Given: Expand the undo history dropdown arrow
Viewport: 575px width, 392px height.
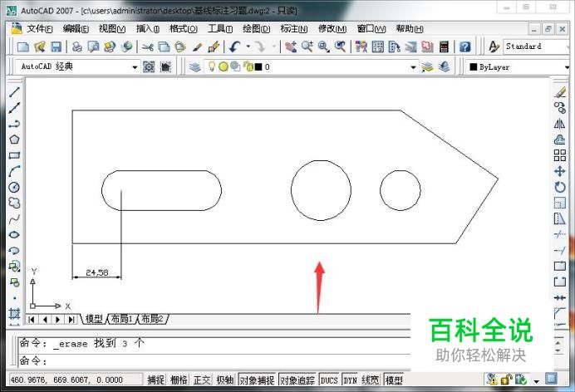Looking at the screenshot, I should point(248,47).
